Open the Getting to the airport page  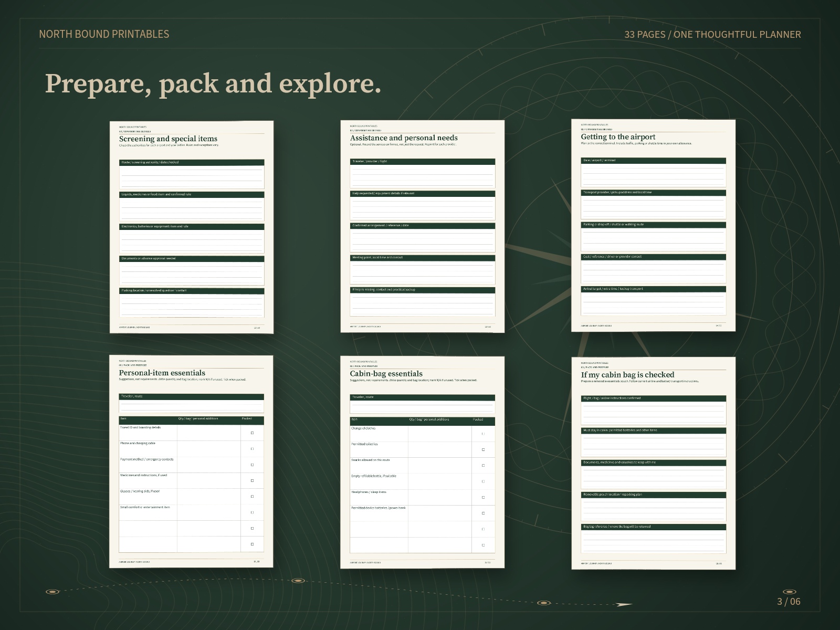(654, 225)
